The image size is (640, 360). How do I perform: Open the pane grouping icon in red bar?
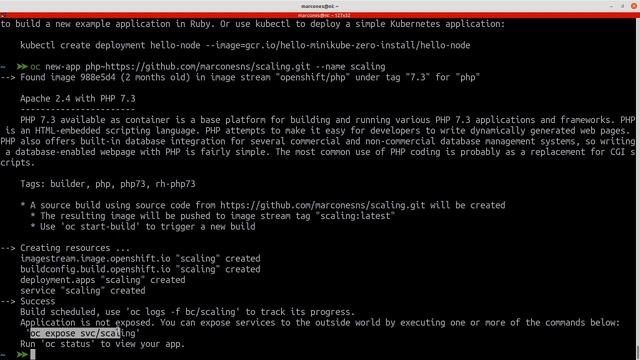(x=3, y=15)
